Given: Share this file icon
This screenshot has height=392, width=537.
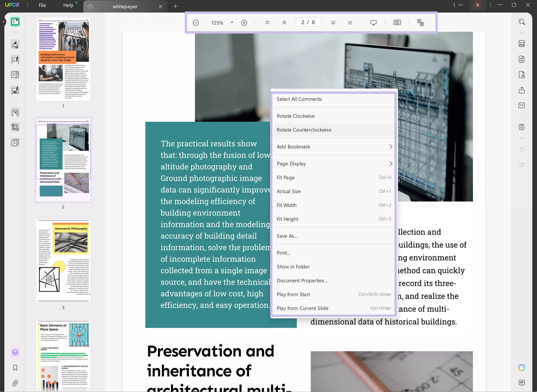Looking at the screenshot, I should (522, 90).
